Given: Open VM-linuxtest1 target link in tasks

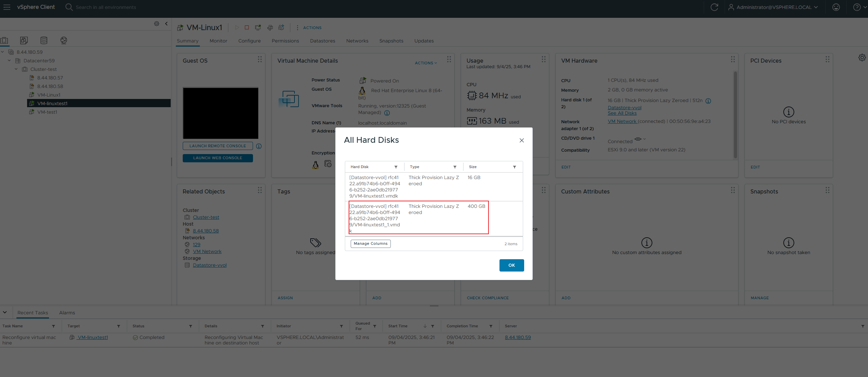Looking at the screenshot, I should 93,337.
